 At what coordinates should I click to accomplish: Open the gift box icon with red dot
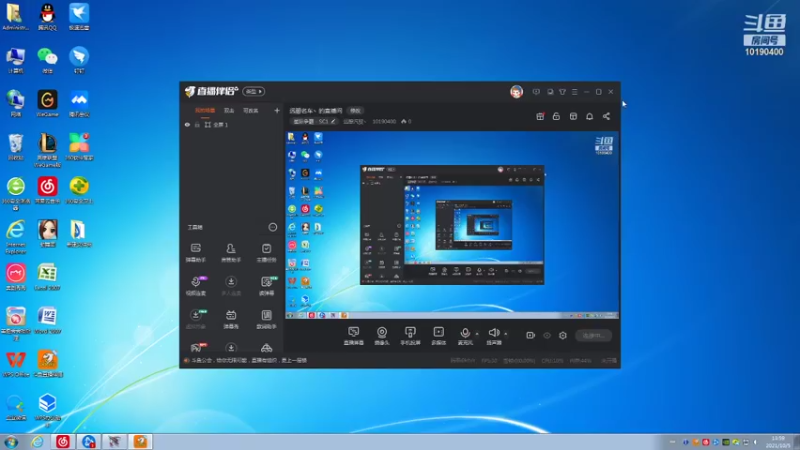point(540,116)
